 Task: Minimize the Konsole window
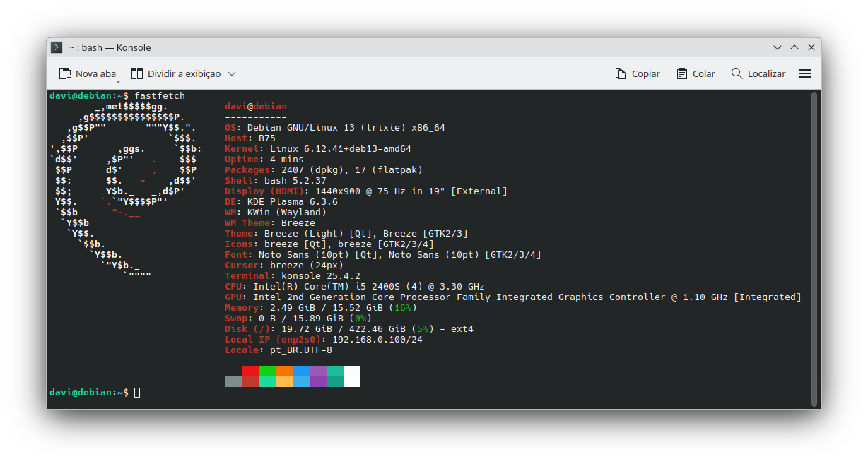point(778,47)
